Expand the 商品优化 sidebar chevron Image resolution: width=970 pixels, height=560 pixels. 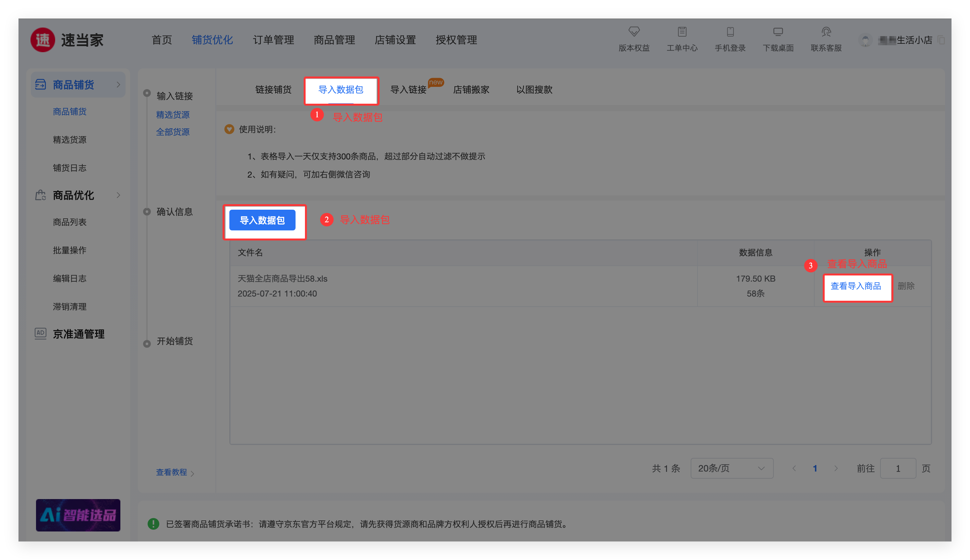click(x=118, y=195)
